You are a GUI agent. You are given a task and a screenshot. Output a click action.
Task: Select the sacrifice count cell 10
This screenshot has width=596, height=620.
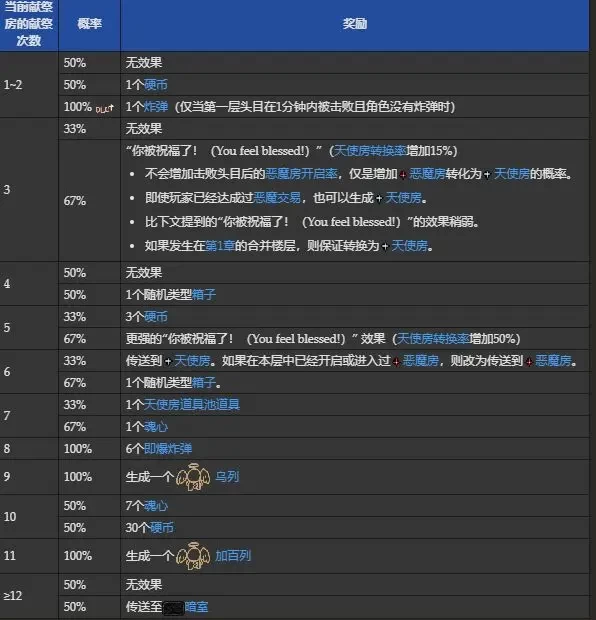tap(29, 517)
